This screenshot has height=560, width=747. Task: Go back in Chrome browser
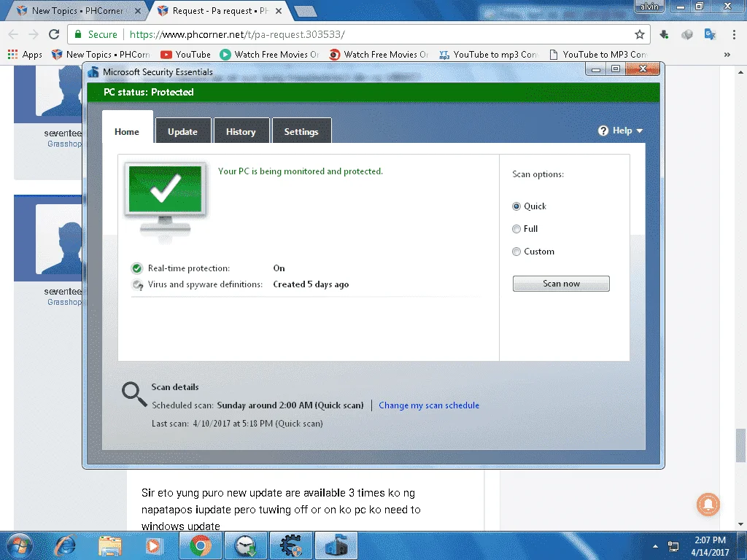[13, 34]
